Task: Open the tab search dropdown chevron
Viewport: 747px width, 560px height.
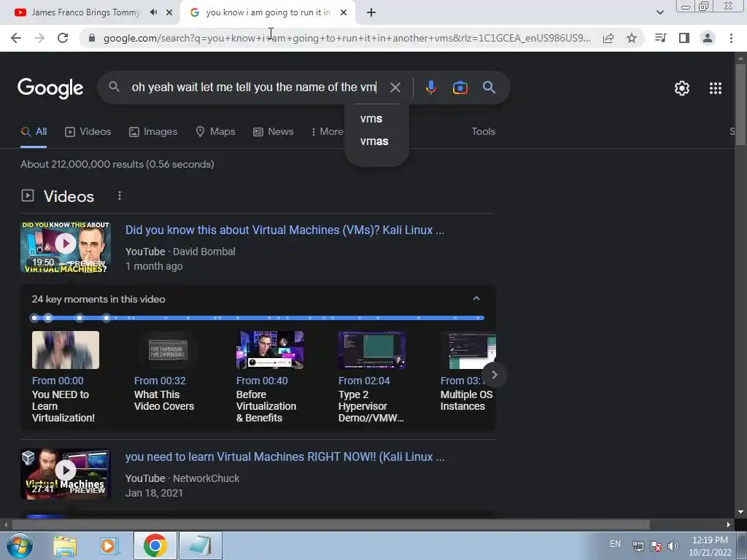Action: tap(659, 12)
